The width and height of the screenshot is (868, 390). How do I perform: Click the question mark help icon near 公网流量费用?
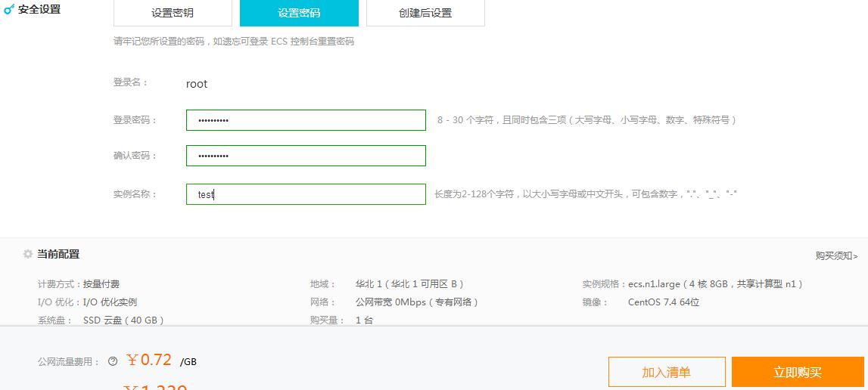tap(113, 361)
